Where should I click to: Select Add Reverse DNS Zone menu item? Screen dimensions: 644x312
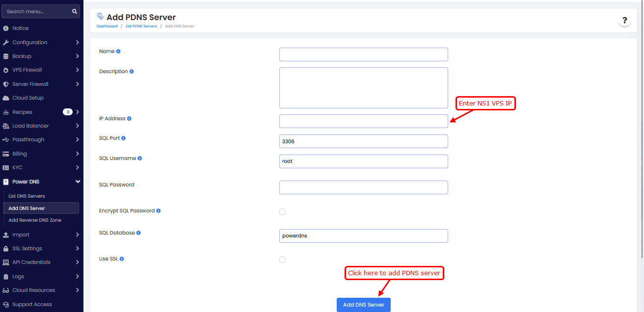tap(35, 220)
